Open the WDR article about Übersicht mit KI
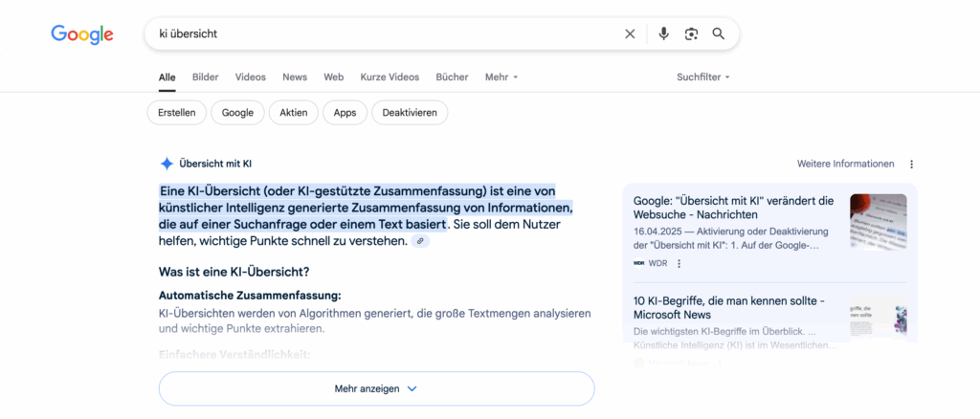The width and height of the screenshot is (980, 419). [734, 208]
